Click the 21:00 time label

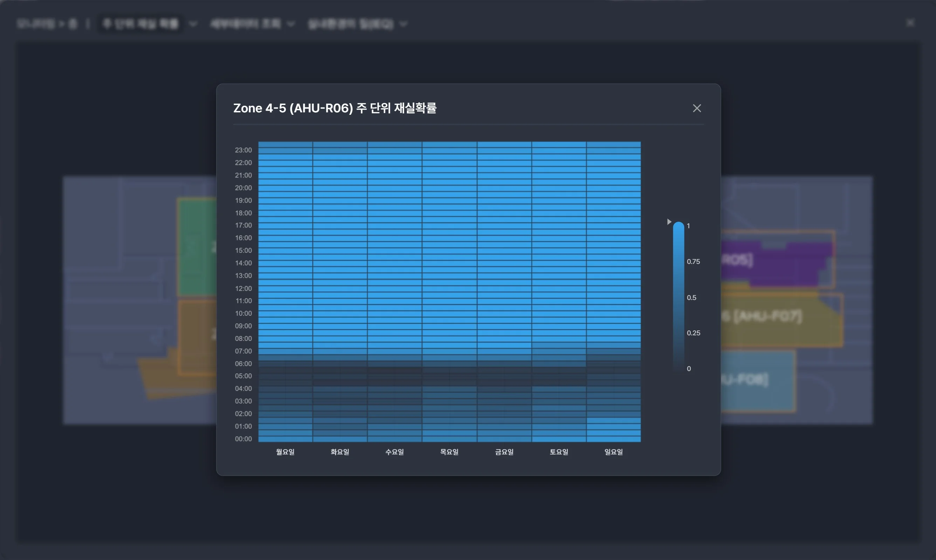click(243, 175)
